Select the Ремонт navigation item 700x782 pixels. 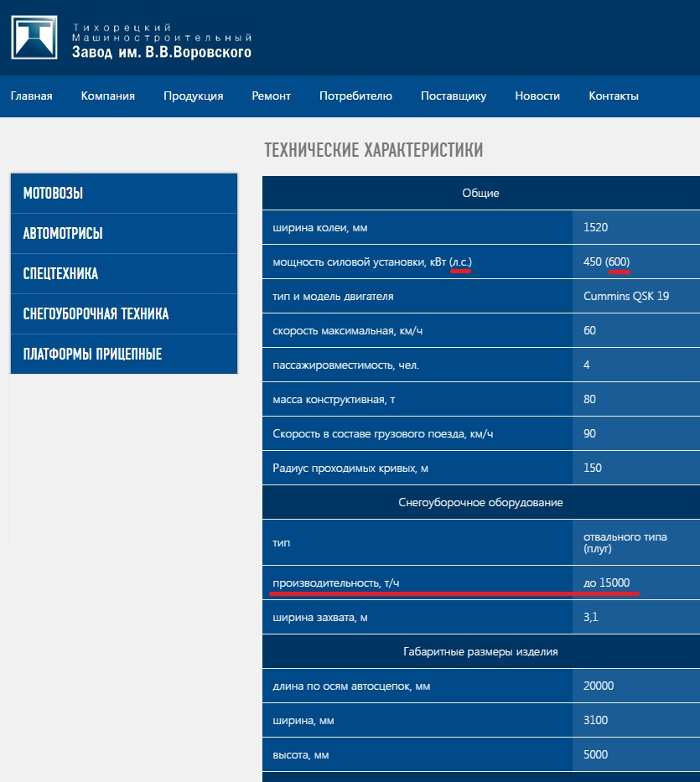pos(272,96)
